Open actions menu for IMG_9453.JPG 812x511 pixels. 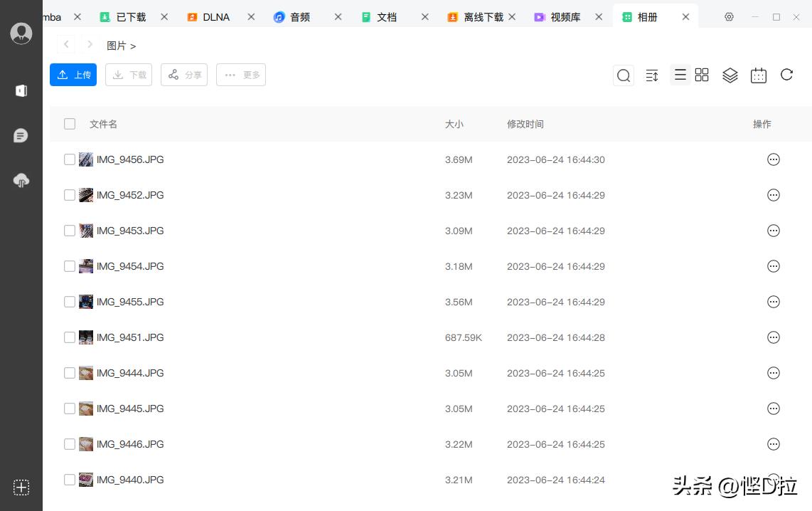click(x=773, y=231)
